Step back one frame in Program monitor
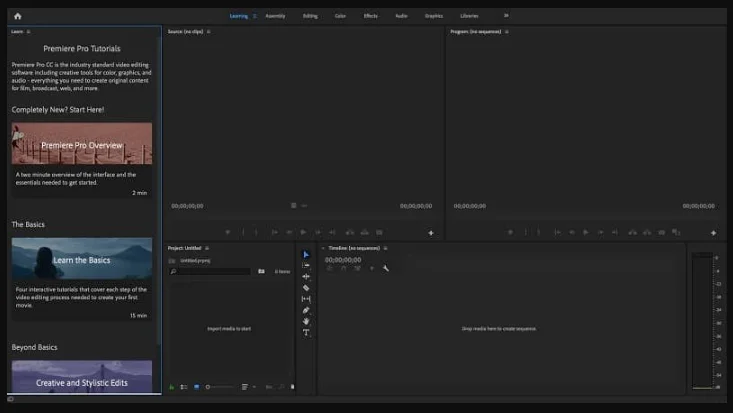The image size is (733, 413). pos(571,232)
